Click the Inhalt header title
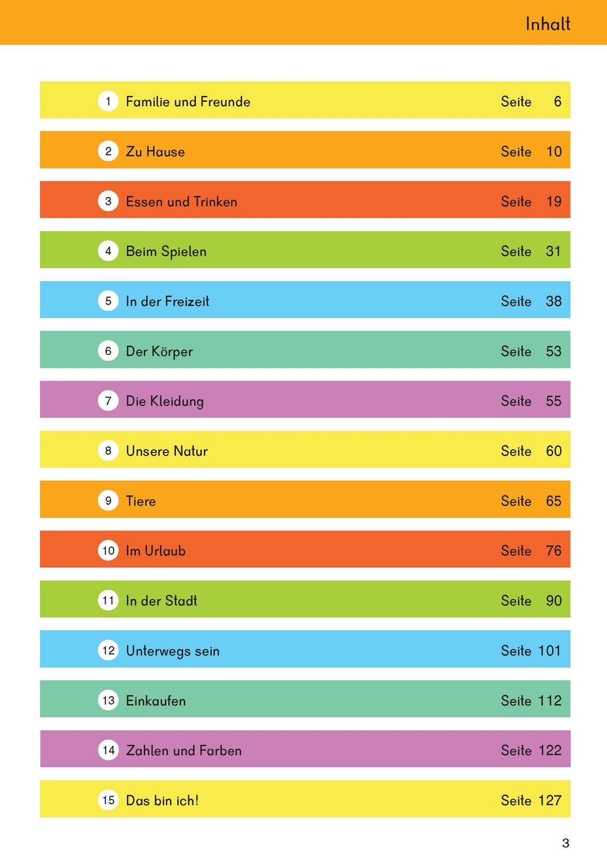607x868 pixels. click(548, 24)
